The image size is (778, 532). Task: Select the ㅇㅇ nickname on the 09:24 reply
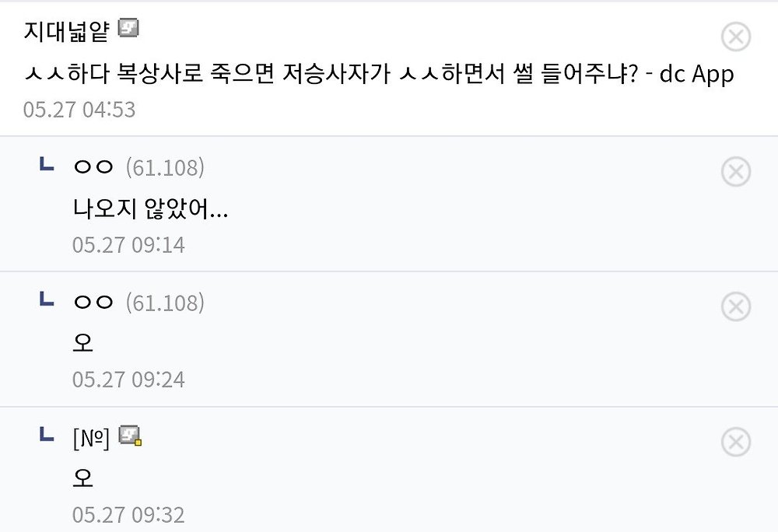(x=93, y=302)
